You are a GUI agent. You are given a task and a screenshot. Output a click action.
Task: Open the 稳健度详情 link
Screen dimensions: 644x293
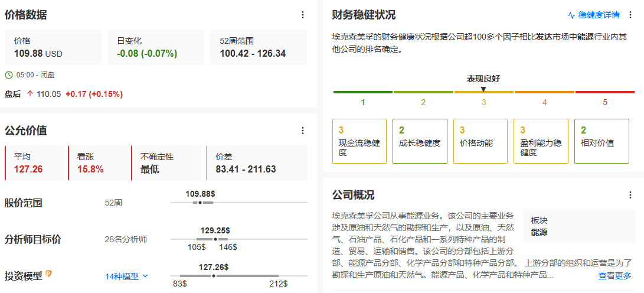coord(599,15)
